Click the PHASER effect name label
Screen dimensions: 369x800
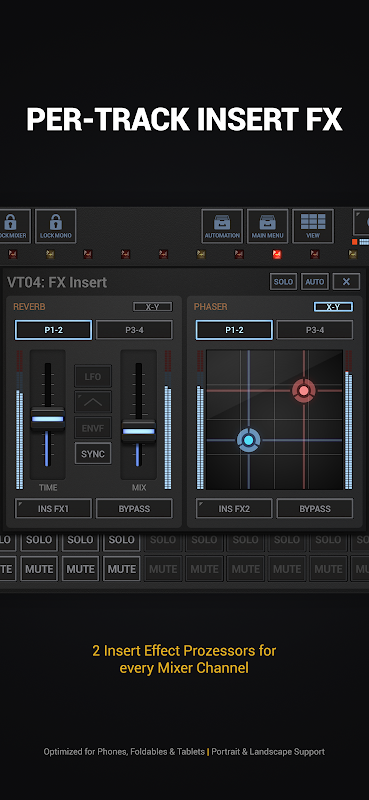[x=210, y=307]
